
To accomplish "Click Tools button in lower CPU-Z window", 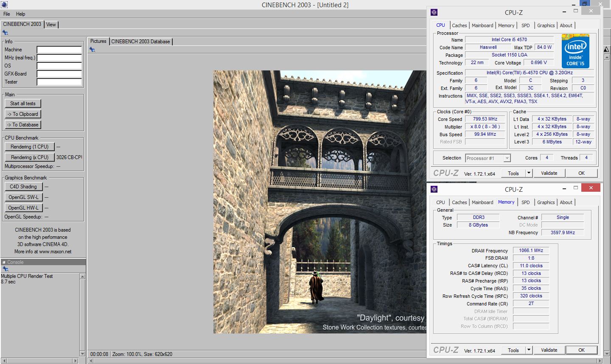I will [x=513, y=350].
